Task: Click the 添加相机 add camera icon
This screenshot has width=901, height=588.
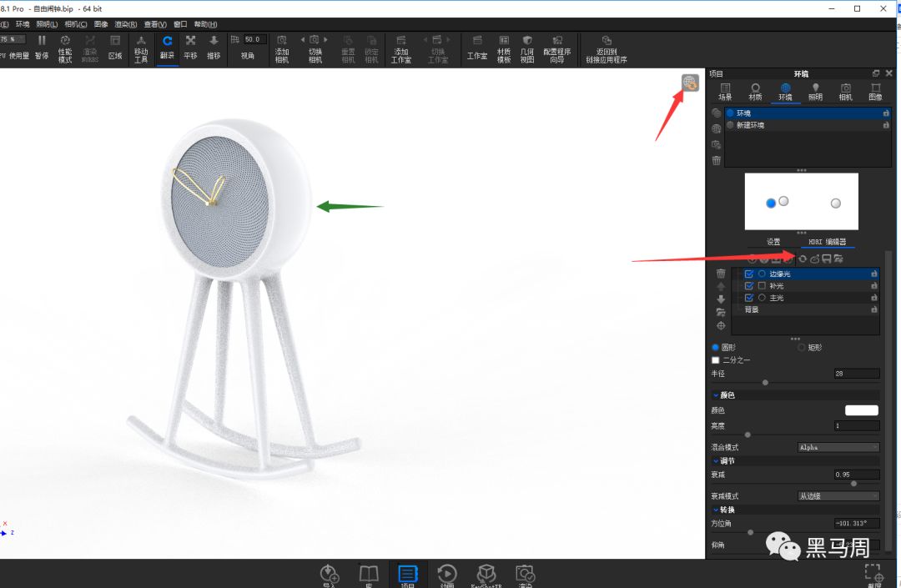Action: [282, 48]
